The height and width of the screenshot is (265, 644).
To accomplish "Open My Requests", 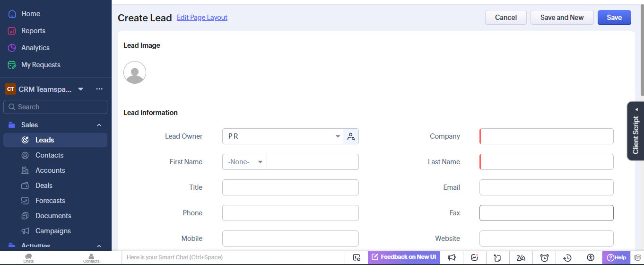I will [41, 65].
